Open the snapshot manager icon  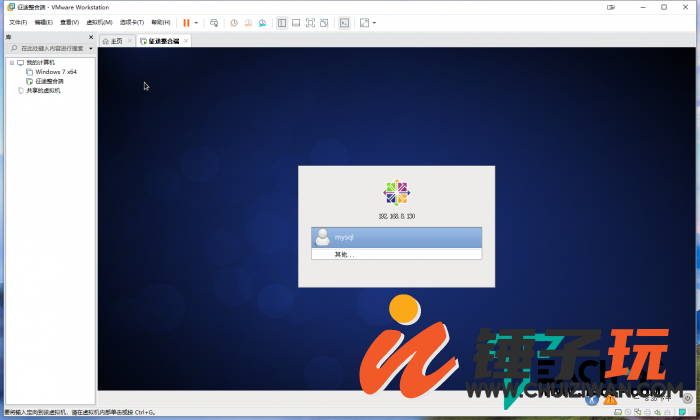pos(262,22)
